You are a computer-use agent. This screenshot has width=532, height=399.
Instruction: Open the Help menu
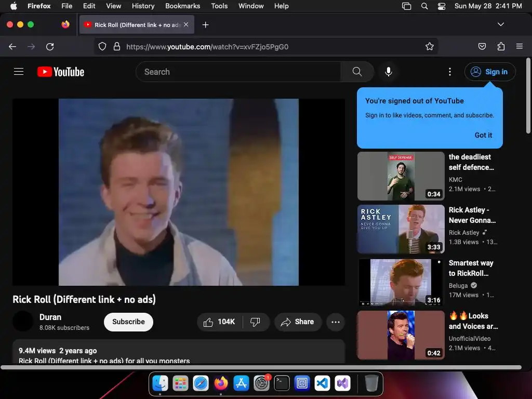pos(281,6)
